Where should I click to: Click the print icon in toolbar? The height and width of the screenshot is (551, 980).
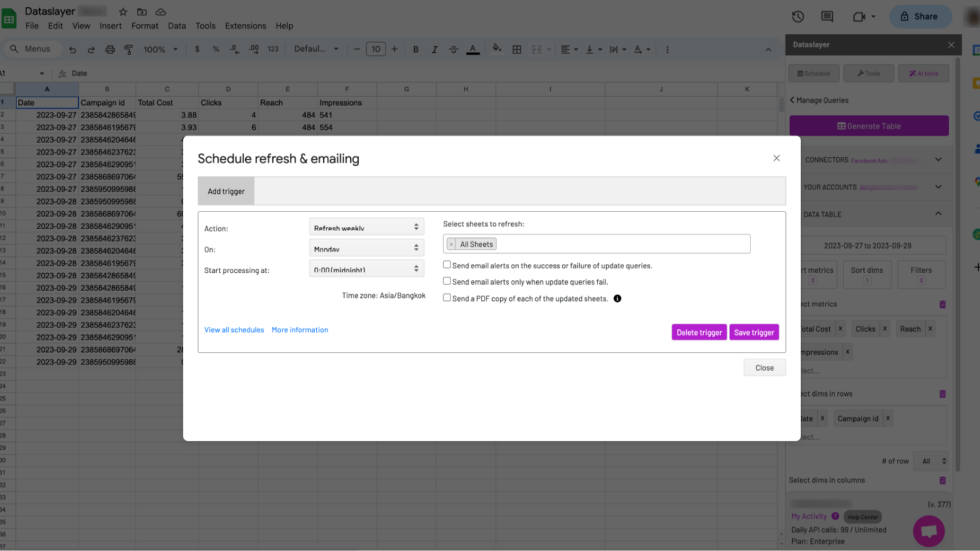tap(110, 49)
